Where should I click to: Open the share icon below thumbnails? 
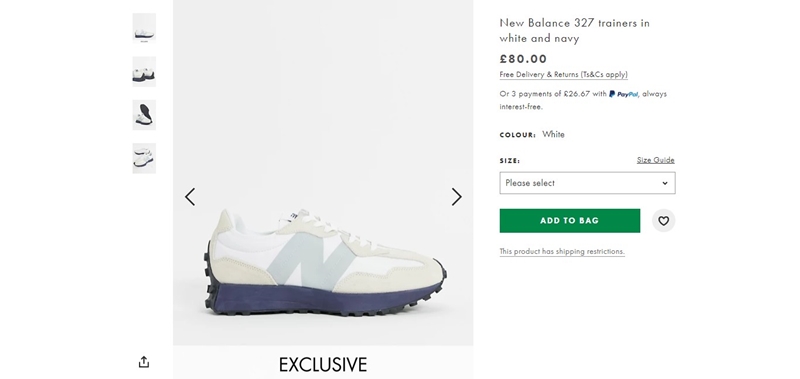[x=144, y=362]
